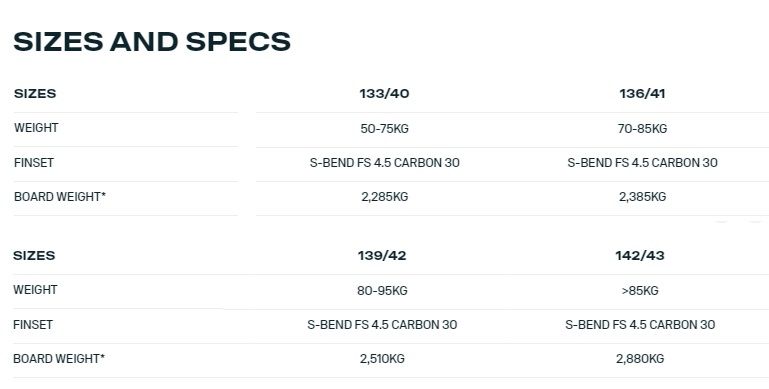Click the BOARD WEIGHT* label in first table

pos(60,197)
